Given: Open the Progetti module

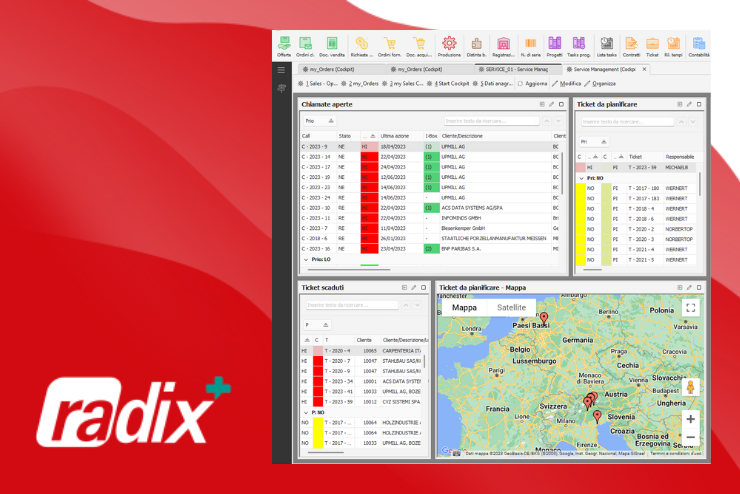Looking at the screenshot, I should tap(555, 47).
